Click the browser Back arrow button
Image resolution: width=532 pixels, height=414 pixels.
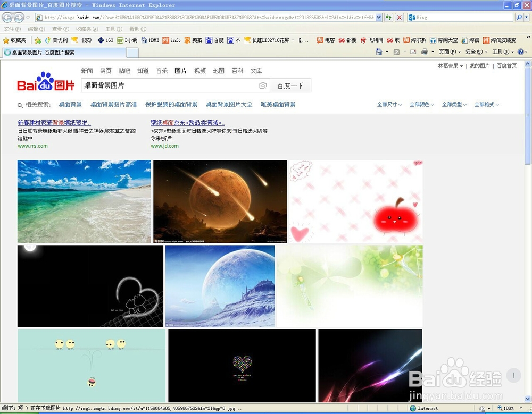coord(7,18)
